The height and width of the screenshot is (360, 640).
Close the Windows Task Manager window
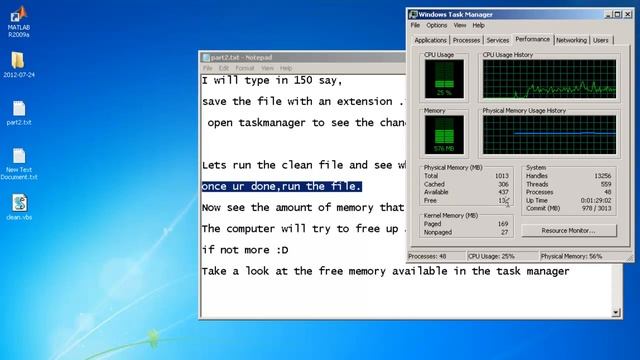coord(628,15)
